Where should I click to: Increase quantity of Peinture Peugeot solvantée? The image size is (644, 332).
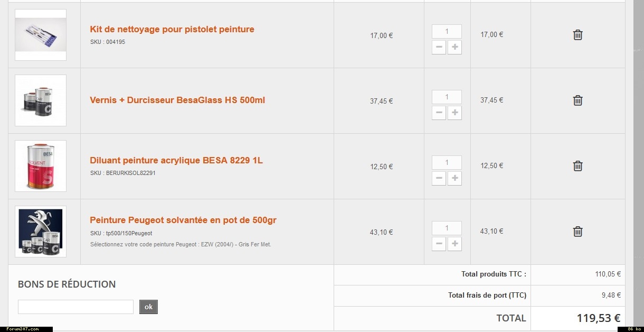(x=454, y=244)
